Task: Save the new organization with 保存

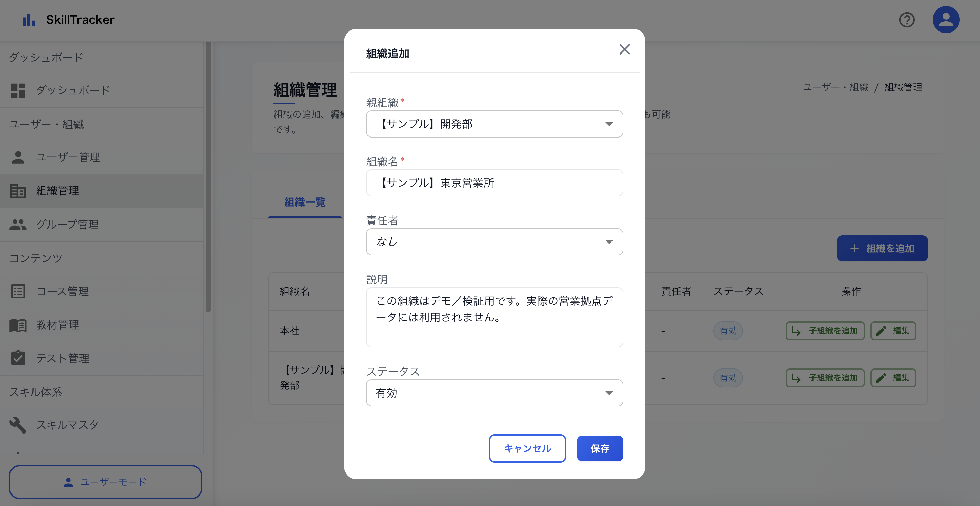Action: click(x=600, y=448)
